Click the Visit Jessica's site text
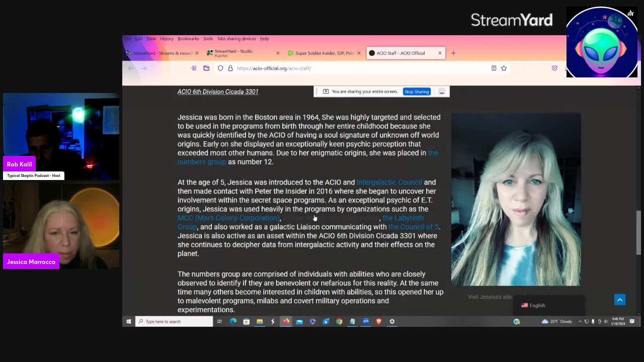The width and height of the screenshot is (644, 362). 491,297
